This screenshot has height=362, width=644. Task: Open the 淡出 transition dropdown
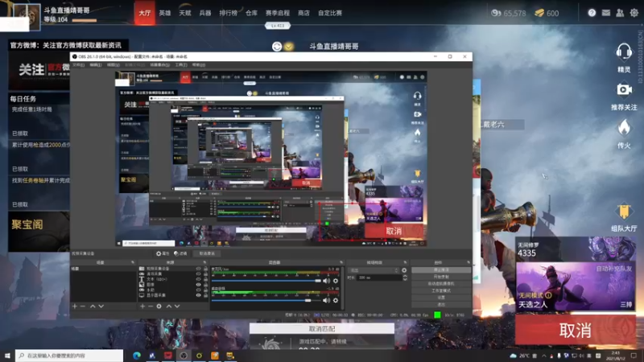pyautogui.click(x=374, y=270)
